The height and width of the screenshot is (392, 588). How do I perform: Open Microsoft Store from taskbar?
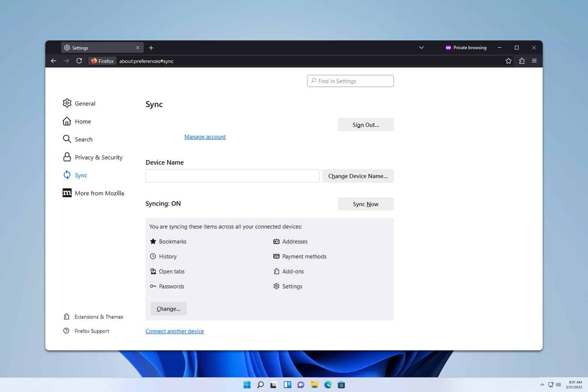(x=341, y=385)
